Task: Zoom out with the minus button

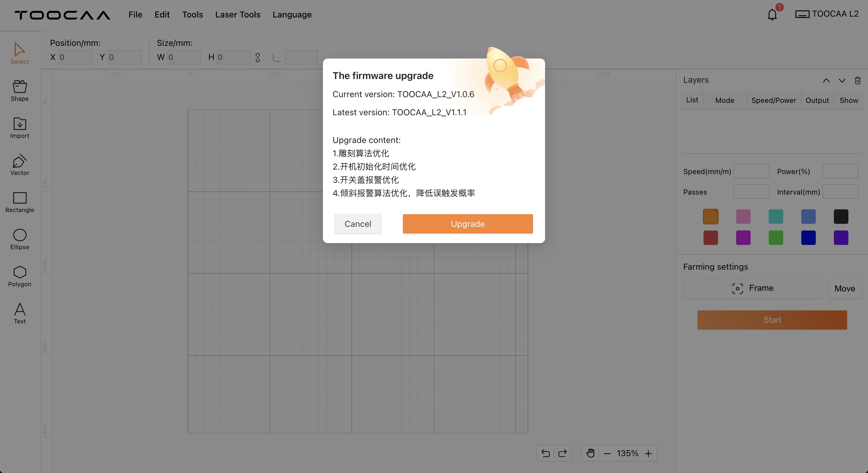Action: click(607, 453)
